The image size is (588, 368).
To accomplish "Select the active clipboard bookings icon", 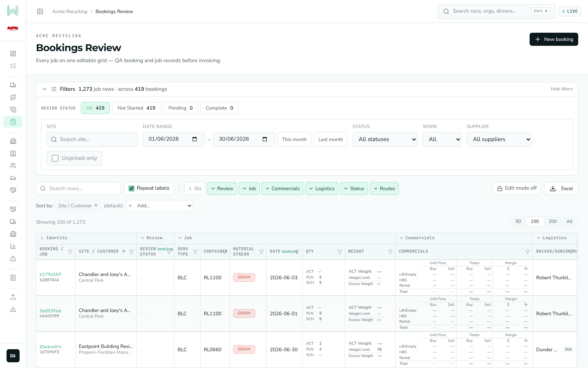I will click(13, 122).
